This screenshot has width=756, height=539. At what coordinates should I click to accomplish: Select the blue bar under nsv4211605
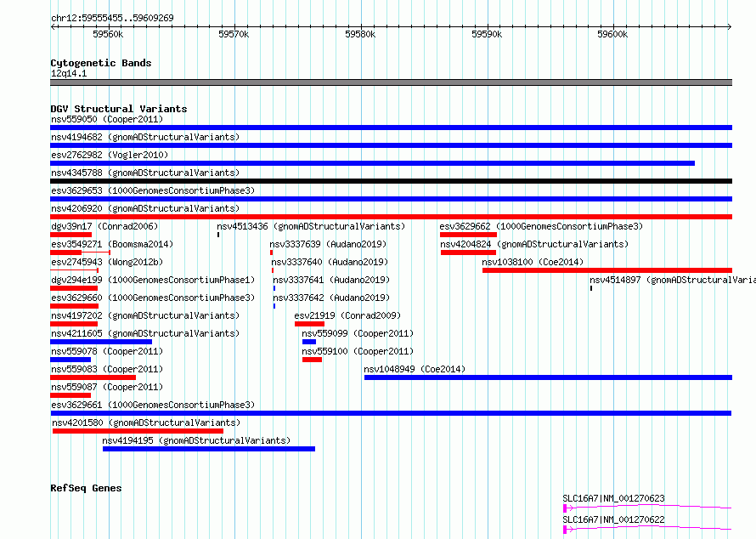pyautogui.click(x=101, y=342)
